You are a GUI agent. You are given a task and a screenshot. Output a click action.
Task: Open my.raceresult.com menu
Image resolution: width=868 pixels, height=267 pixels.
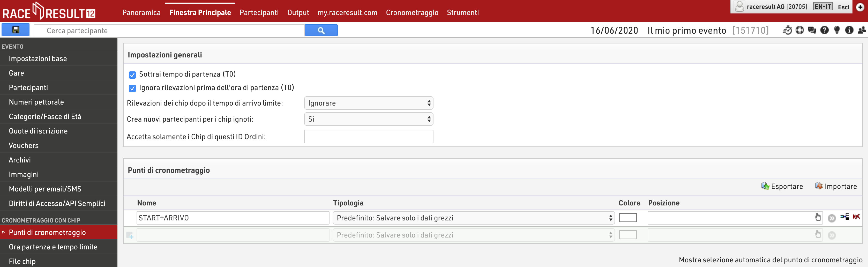pyautogui.click(x=347, y=12)
